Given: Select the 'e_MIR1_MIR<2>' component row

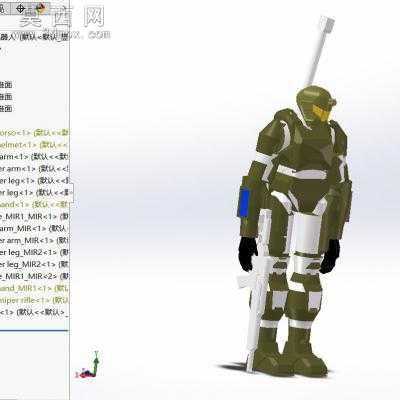Looking at the screenshot, I should click(x=34, y=276).
